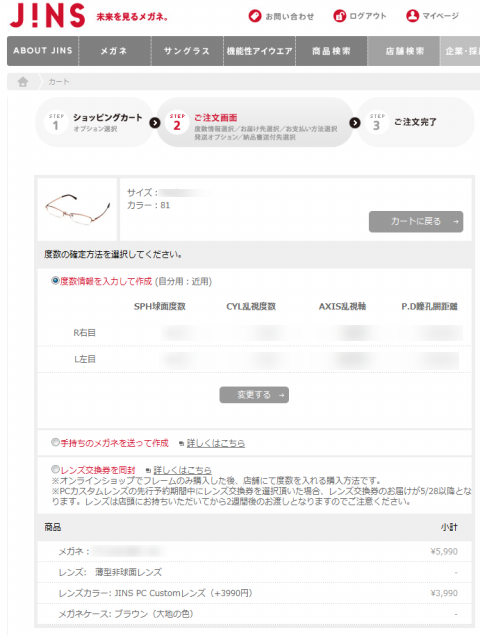Go to 商品検索 in navigation
This screenshot has width=480, height=635.
coord(331,51)
